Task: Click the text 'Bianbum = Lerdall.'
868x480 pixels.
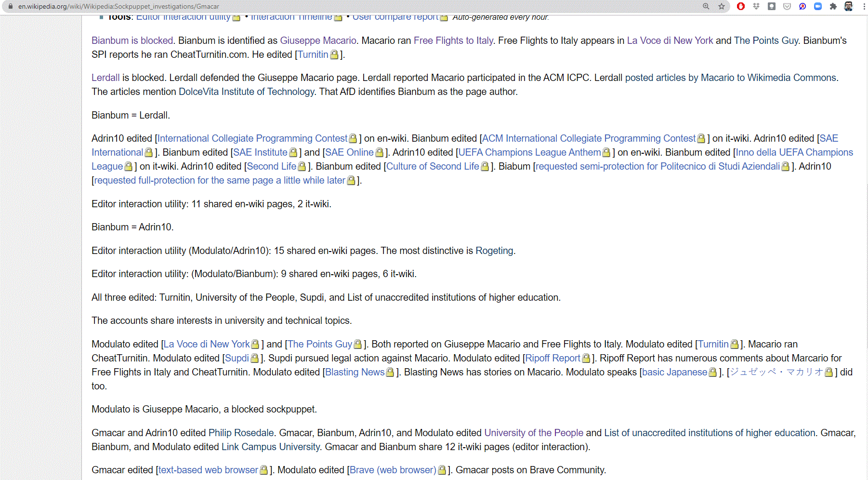Action: [131, 115]
